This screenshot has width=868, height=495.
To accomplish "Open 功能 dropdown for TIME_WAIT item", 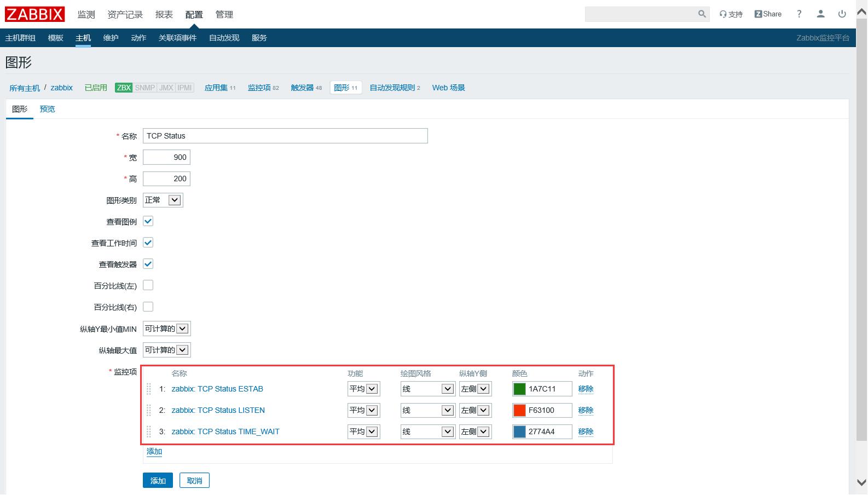I will click(363, 431).
